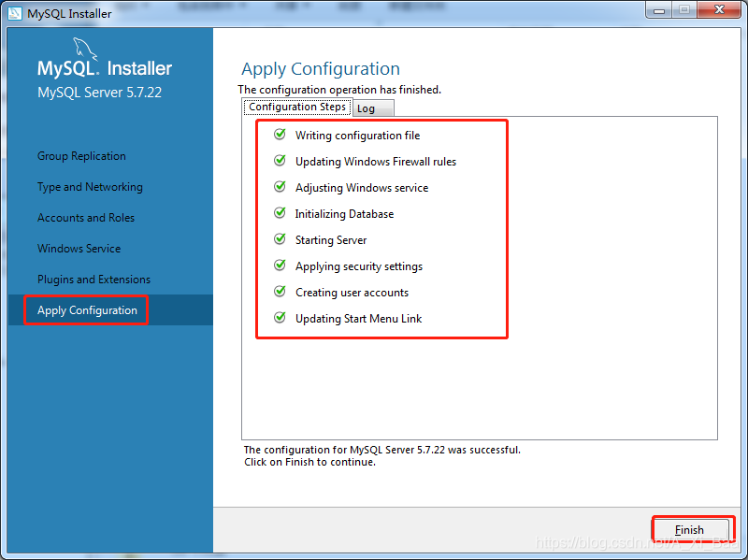Close the MySQL Installer window
Viewport: 748px width, 560px height.
click(719, 9)
